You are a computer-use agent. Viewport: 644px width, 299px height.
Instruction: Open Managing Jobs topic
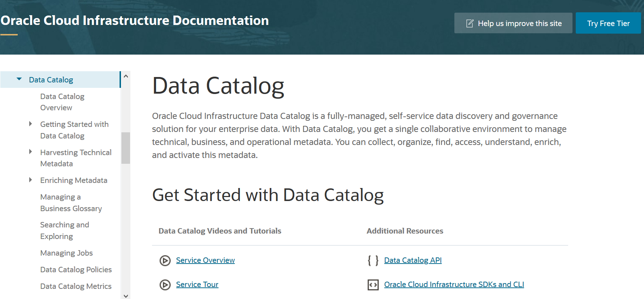point(66,253)
